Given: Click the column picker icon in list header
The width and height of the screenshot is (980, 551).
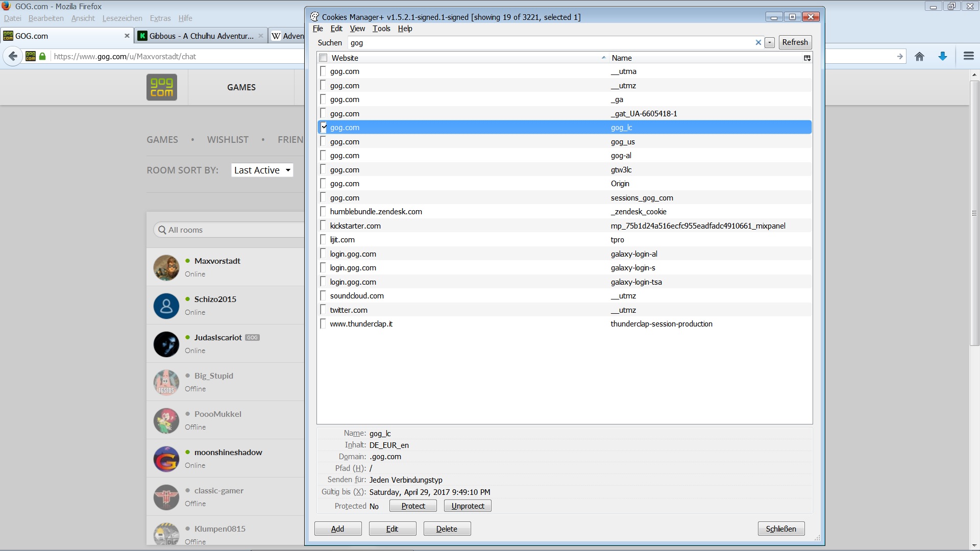Looking at the screenshot, I should (x=807, y=58).
